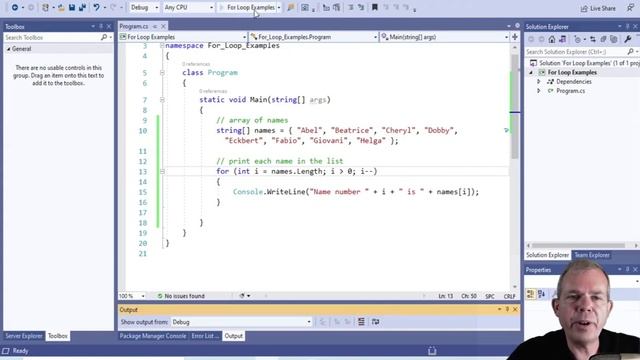Screen dimensions: 640x360
Task: Collapse the General toolbox group
Action: (x=9, y=49)
